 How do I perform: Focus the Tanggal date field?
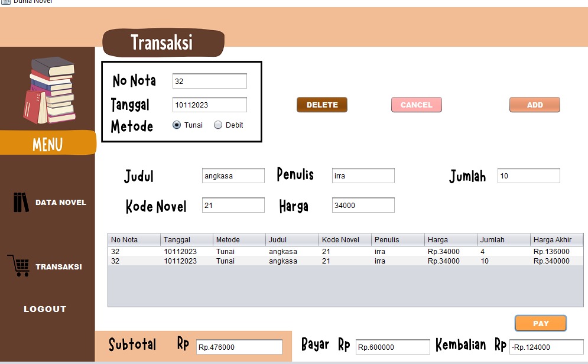[209, 105]
